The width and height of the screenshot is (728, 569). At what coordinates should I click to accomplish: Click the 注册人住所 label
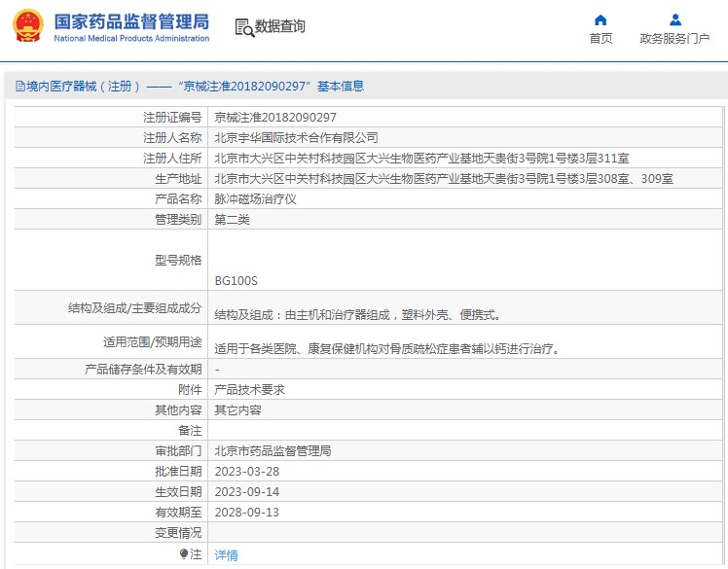(x=172, y=159)
